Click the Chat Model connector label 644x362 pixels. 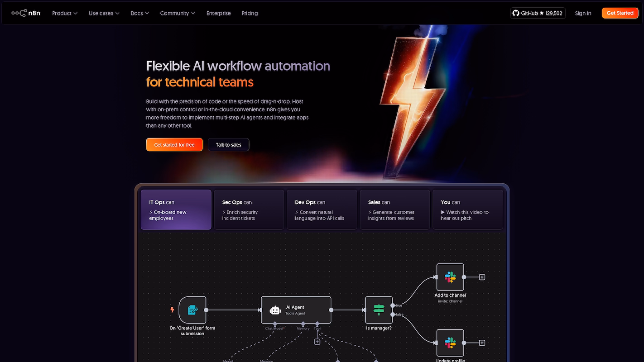(x=275, y=329)
